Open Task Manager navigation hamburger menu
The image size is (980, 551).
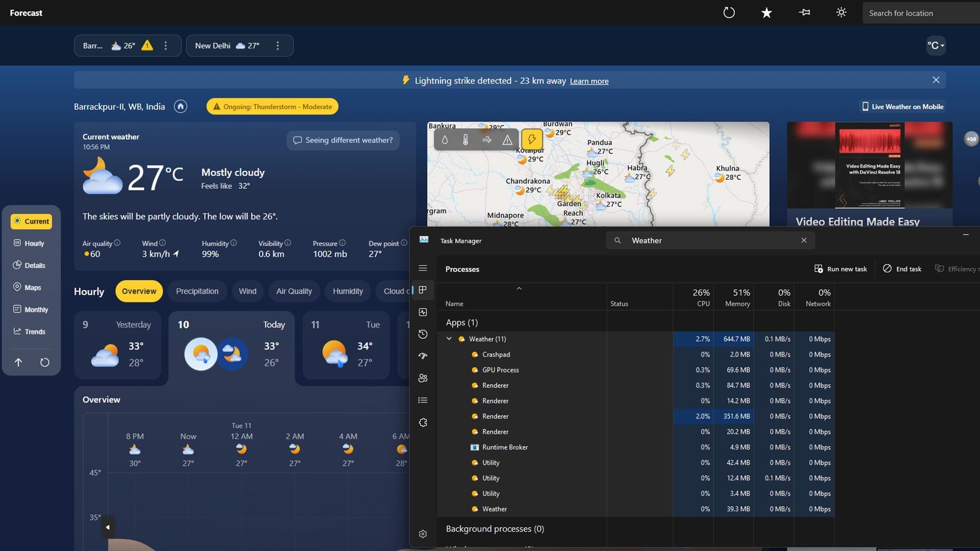pyautogui.click(x=423, y=268)
